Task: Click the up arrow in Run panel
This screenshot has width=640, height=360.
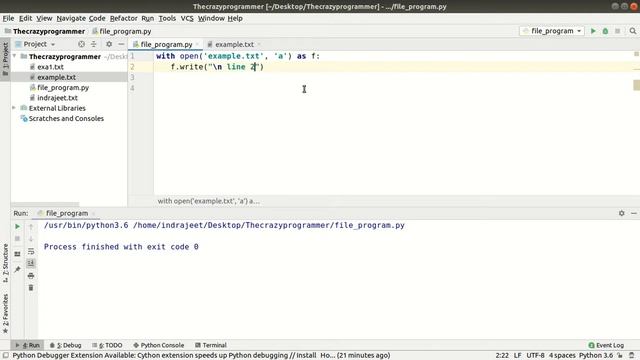Action: (31, 227)
